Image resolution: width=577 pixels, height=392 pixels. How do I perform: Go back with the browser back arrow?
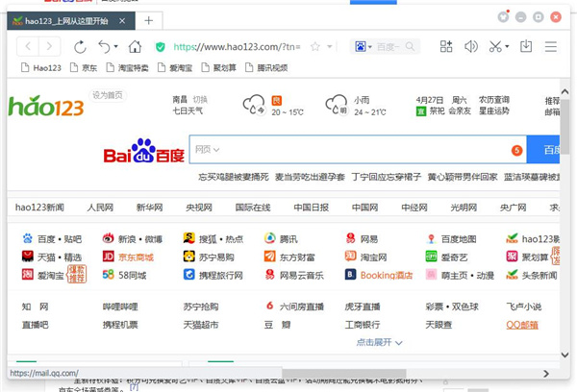(x=28, y=47)
